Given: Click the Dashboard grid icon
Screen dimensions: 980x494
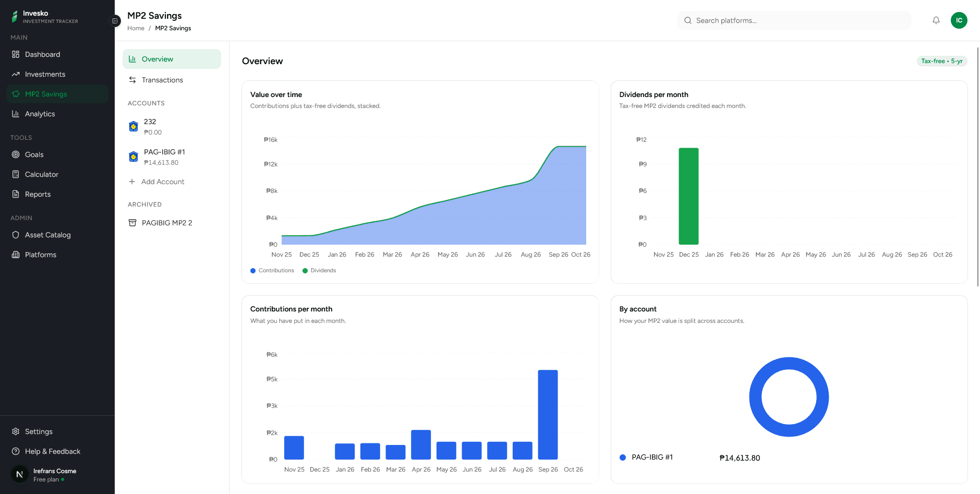Looking at the screenshot, I should pos(16,54).
